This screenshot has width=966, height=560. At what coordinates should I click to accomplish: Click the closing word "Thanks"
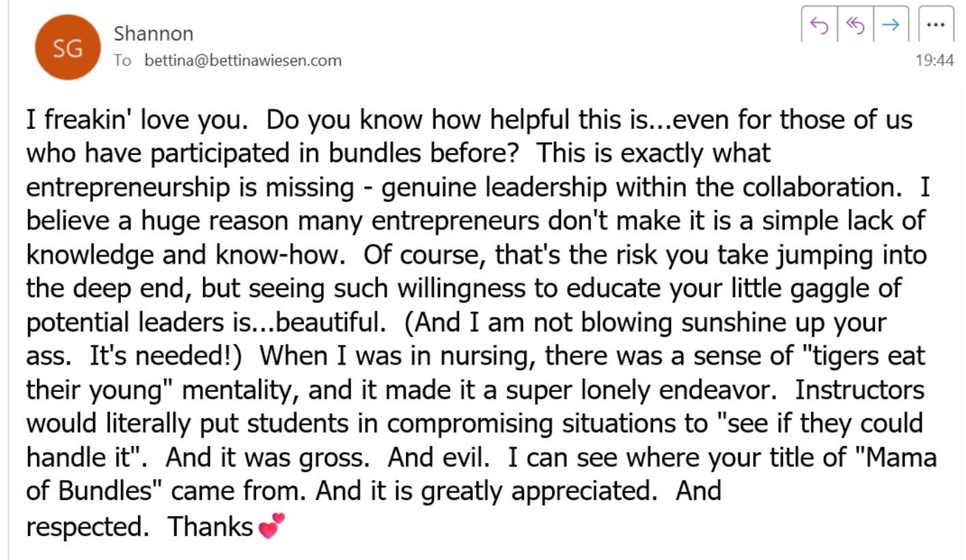pyautogui.click(x=210, y=526)
